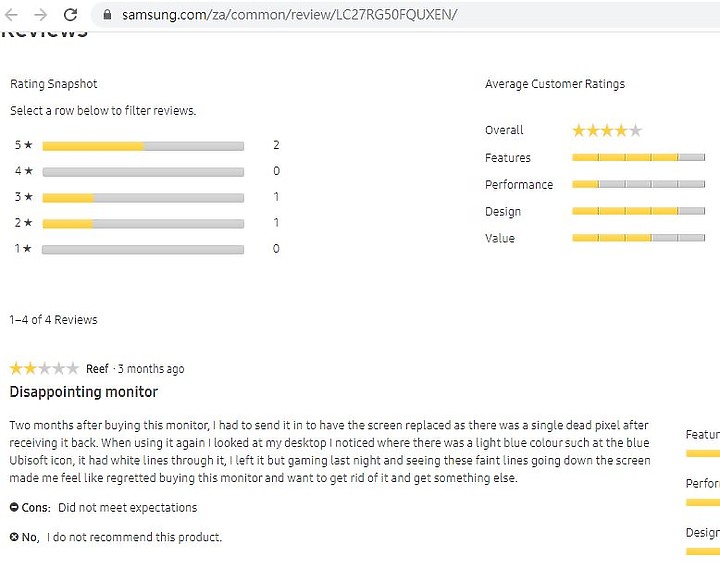720x569 pixels.
Task: Click the 'Disappointing monitor' review title
Action: [x=84, y=392]
